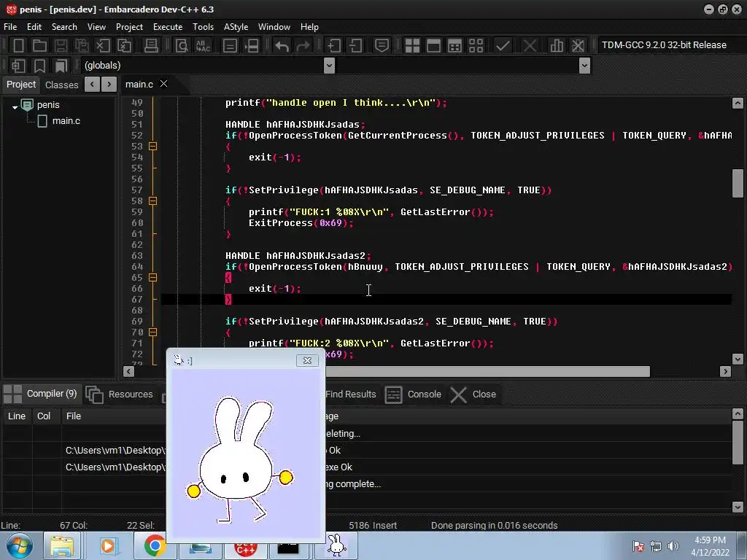
Task: Click the Compile grid icon in toolbar
Action: point(412,45)
